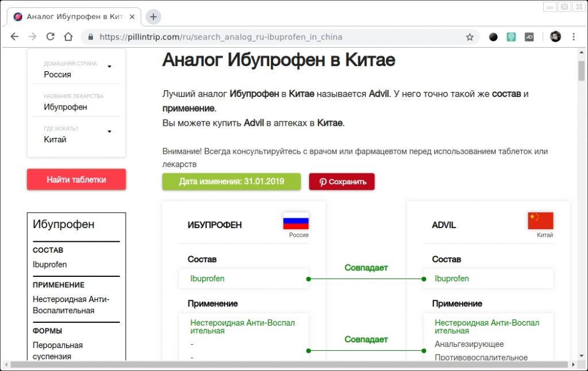The image size is (588, 371).
Task: Bookmark page with the star icon
Action: point(470,37)
